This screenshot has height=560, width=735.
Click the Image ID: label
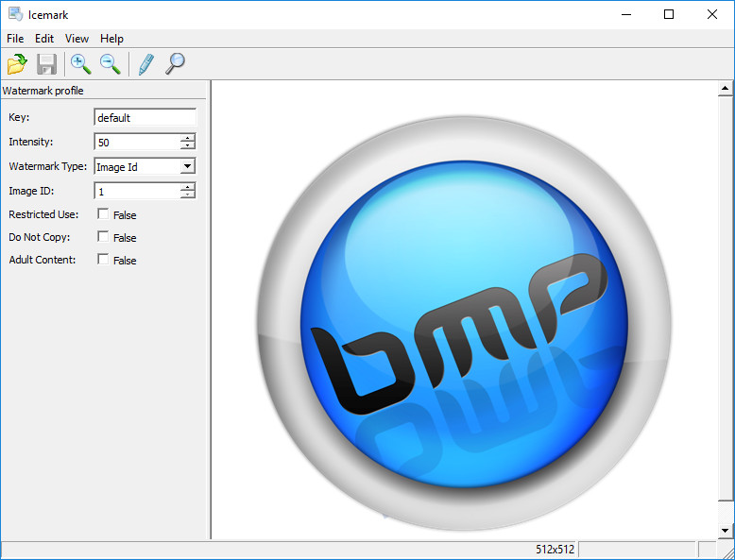pos(31,191)
